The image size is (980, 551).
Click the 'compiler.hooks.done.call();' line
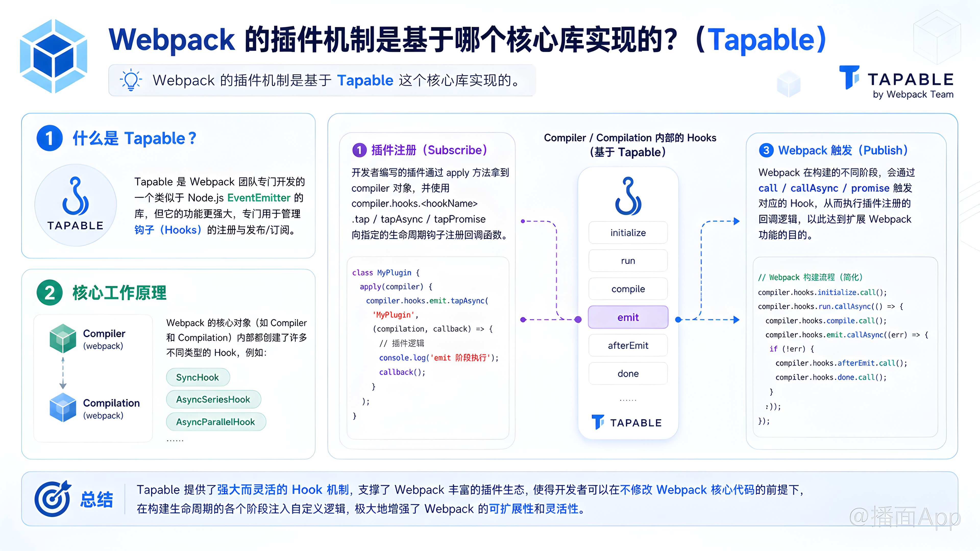(831, 377)
